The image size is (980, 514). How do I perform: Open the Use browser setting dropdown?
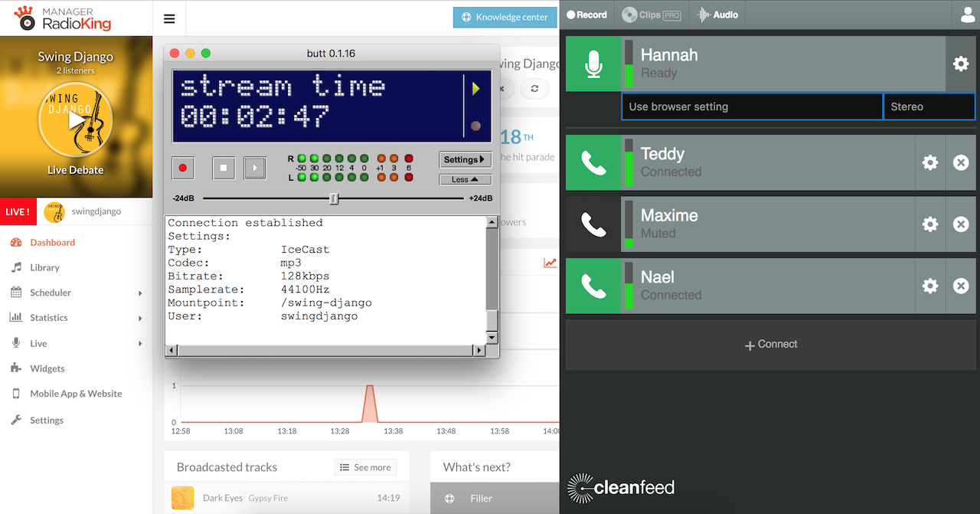pos(751,106)
